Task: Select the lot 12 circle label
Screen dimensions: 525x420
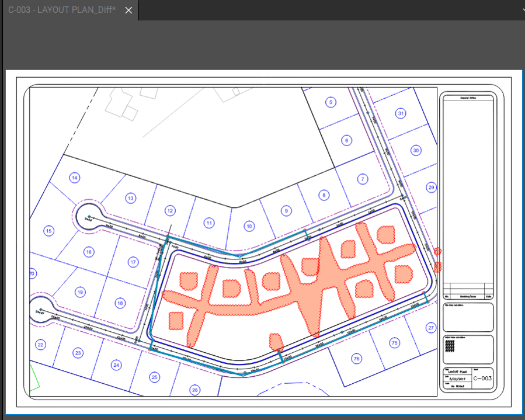Action: point(170,211)
